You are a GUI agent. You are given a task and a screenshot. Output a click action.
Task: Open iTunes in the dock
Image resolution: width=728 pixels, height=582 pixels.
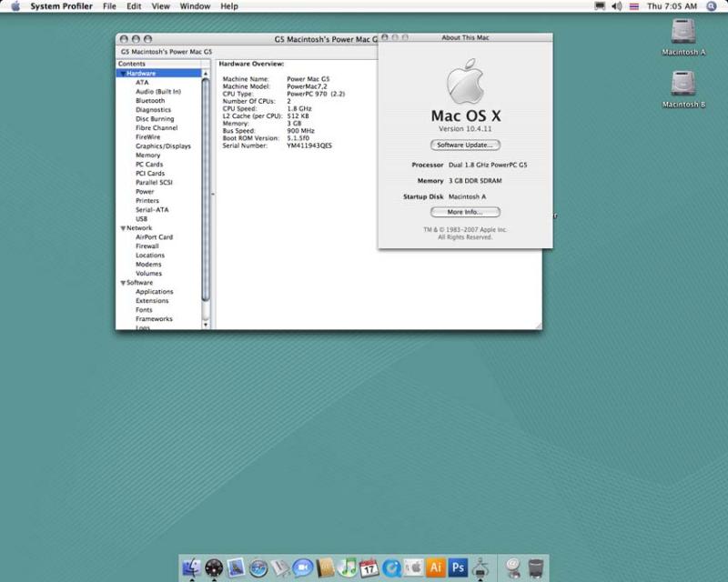(347, 568)
